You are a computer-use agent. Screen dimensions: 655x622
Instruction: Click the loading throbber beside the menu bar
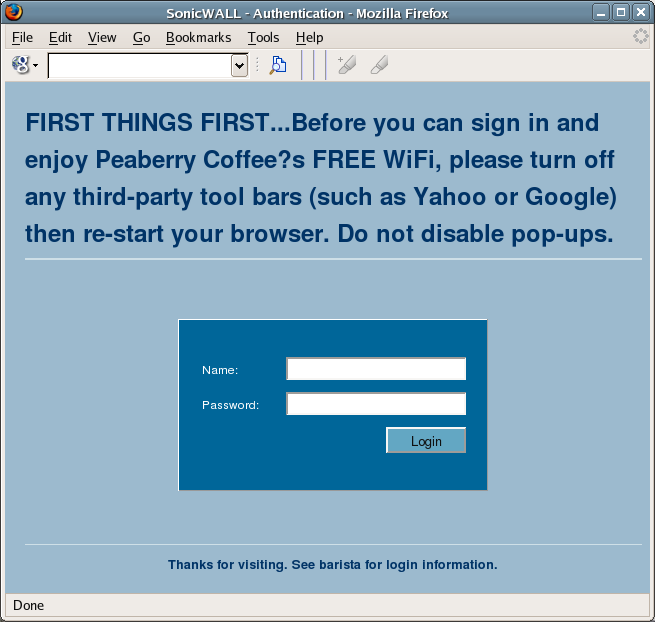coord(641,37)
